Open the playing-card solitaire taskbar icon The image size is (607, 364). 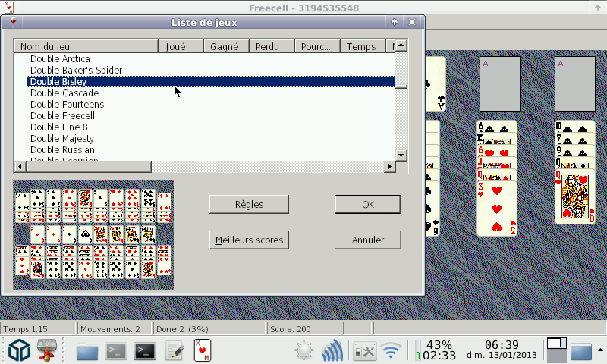203,350
